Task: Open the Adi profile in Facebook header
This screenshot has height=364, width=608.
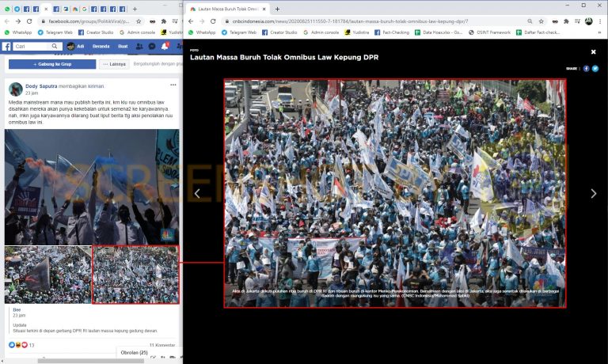Action: (75, 47)
